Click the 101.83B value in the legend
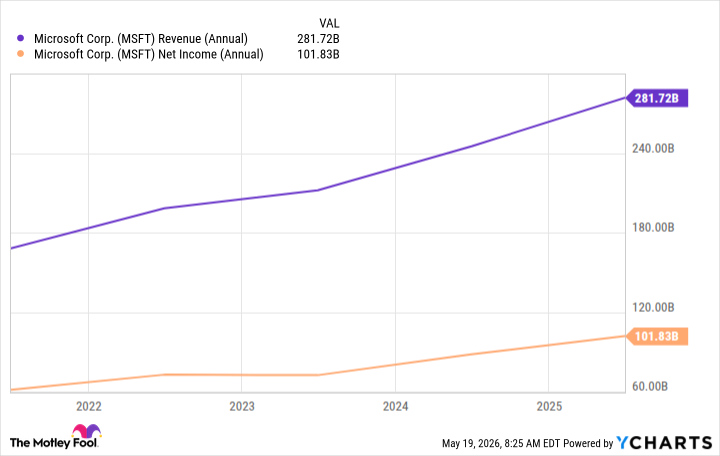 [318, 54]
